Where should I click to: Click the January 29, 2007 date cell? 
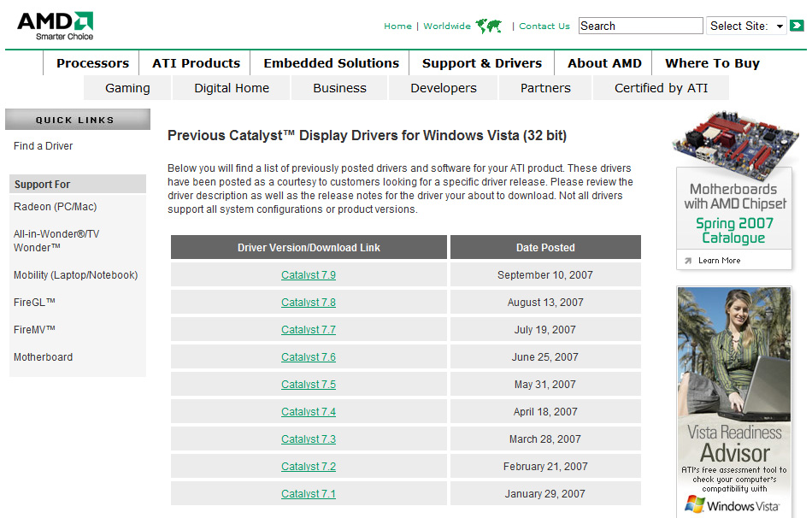[545, 494]
